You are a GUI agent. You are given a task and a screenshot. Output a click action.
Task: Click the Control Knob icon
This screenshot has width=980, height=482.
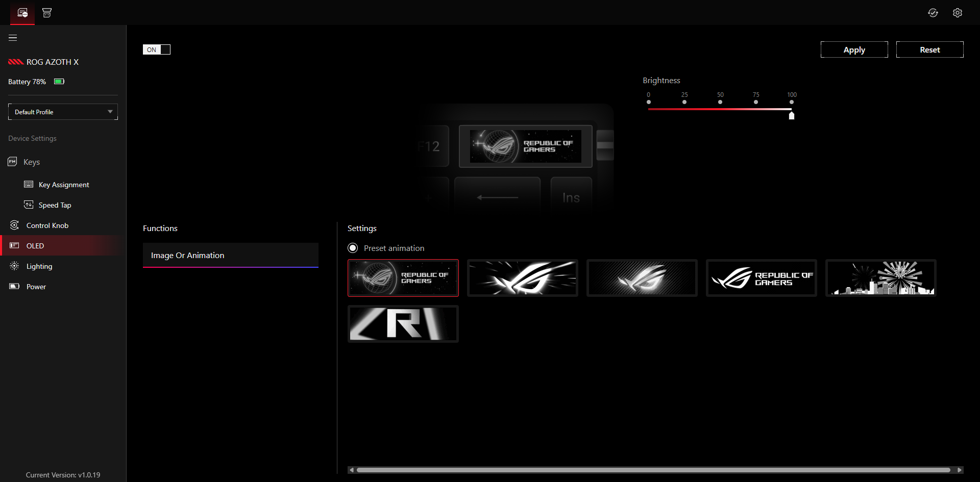[x=14, y=225]
